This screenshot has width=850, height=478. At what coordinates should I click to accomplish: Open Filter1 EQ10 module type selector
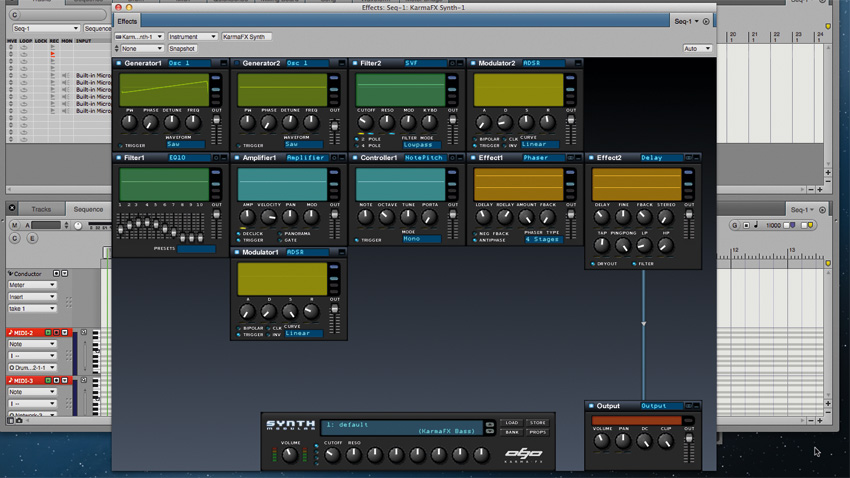188,158
